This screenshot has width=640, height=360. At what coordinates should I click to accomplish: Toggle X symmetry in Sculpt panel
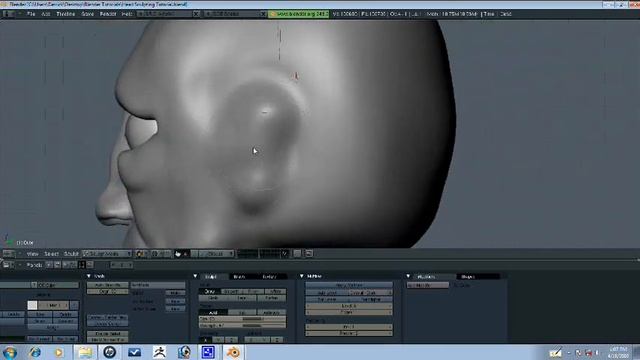(x=205, y=340)
